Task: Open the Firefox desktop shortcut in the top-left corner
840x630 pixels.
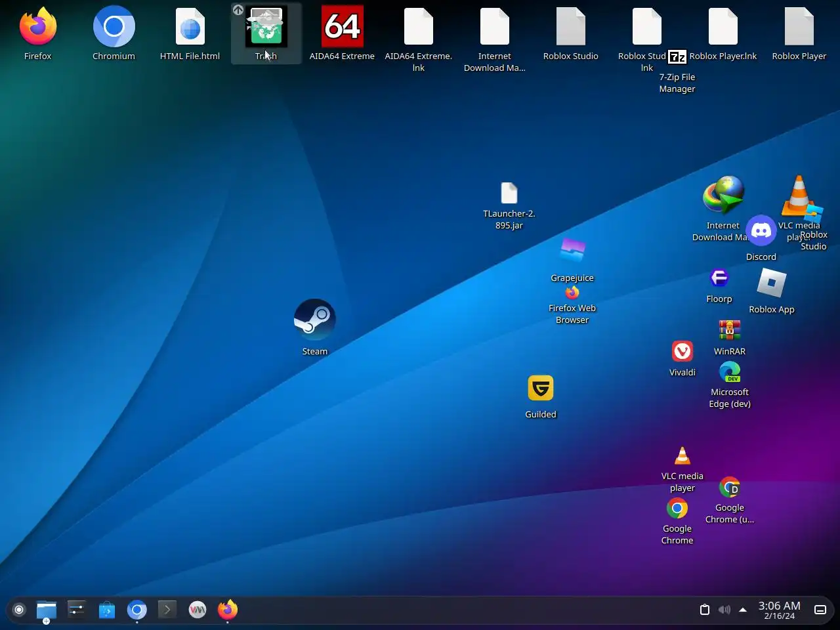Action: point(38,27)
